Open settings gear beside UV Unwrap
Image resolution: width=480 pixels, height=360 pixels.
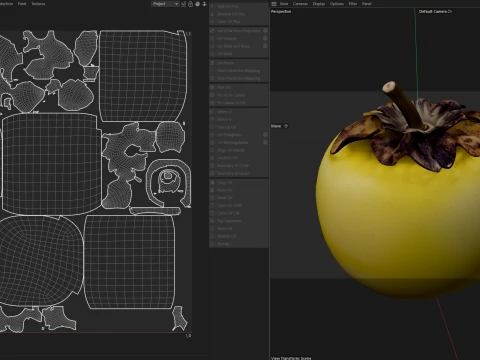click(265, 38)
